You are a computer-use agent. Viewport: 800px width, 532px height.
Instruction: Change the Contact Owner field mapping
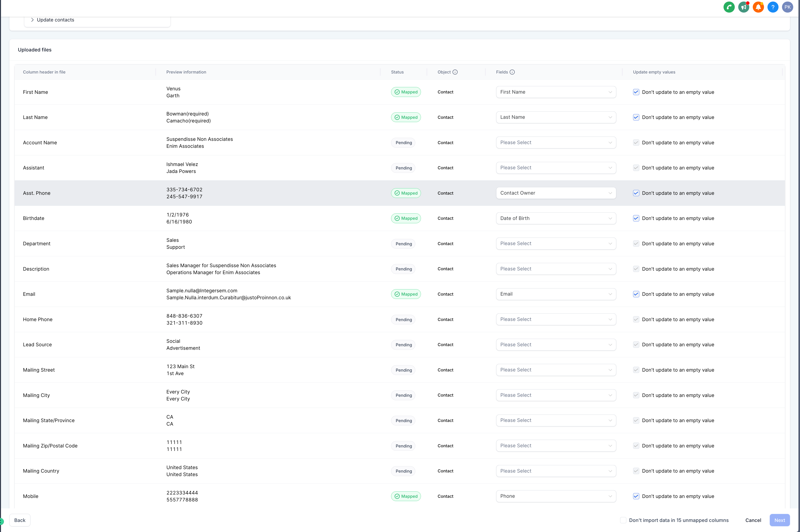[556, 193]
